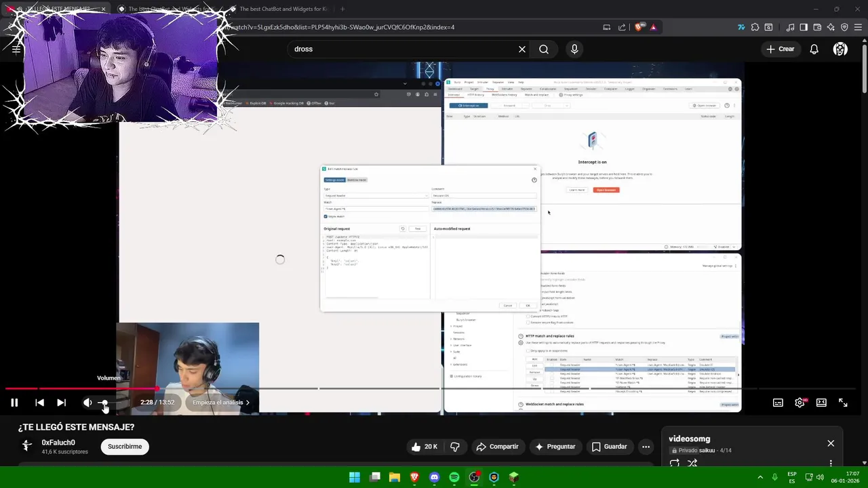Skip to next video in playlist
Viewport: 868px width, 488px height.
coord(61,403)
